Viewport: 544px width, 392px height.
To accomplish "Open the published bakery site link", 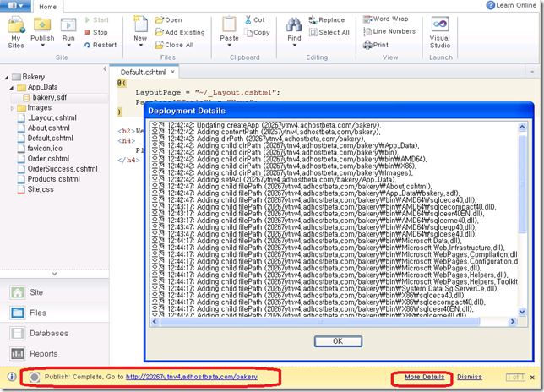I will click(x=192, y=377).
